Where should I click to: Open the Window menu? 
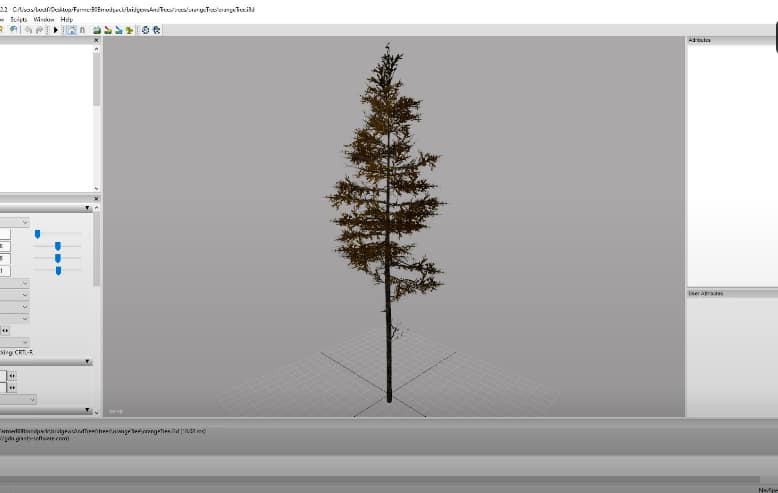pyautogui.click(x=44, y=19)
